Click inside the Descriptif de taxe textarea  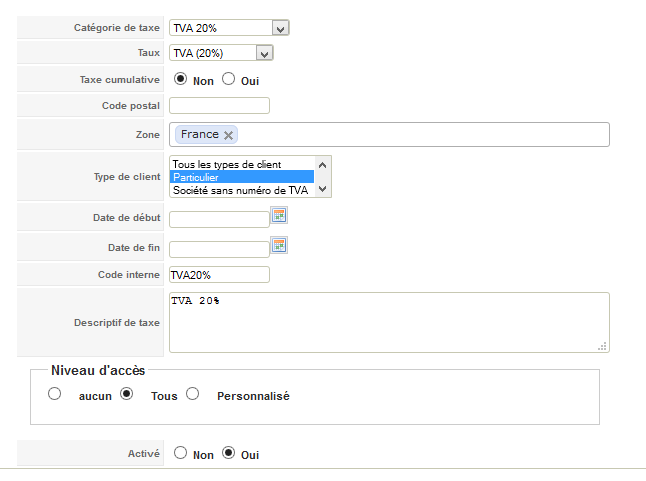point(389,322)
